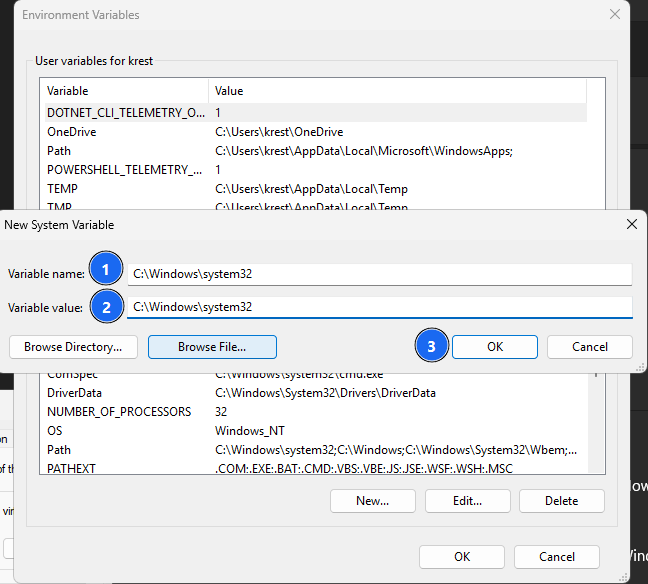Click the Variable name text field
The image size is (648, 584).
[x=380, y=274]
